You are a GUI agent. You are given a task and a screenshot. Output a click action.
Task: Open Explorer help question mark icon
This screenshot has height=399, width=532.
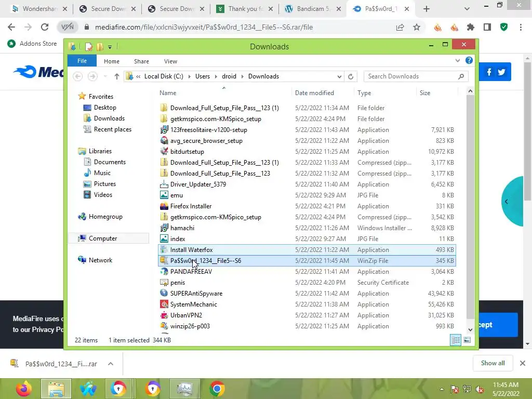469,60
